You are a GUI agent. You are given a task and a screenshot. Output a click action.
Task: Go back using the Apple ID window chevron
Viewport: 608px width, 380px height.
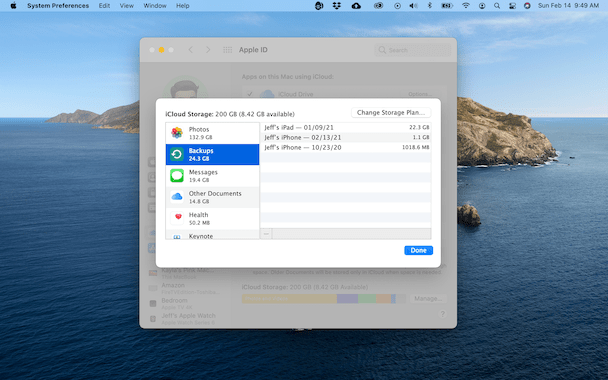point(191,50)
